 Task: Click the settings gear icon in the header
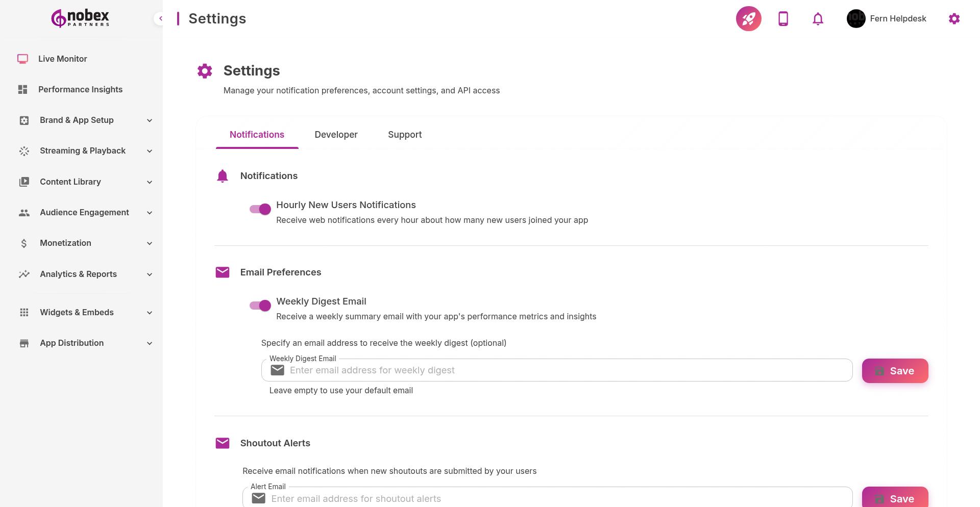[x=954, y=18]
